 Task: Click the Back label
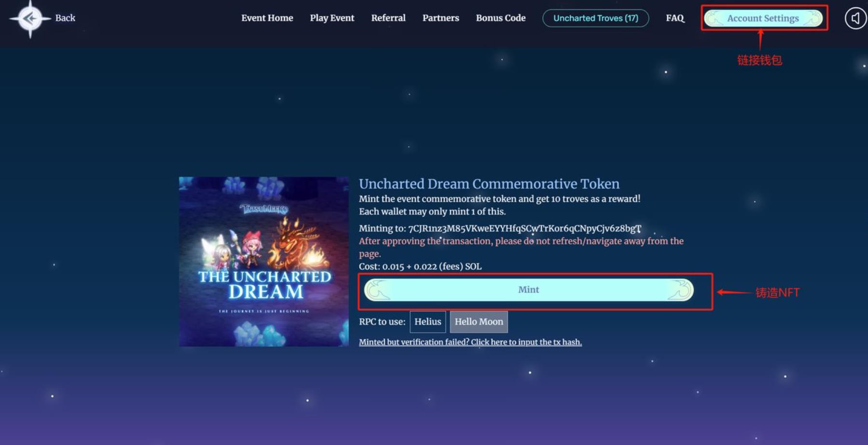click(65, 18)
